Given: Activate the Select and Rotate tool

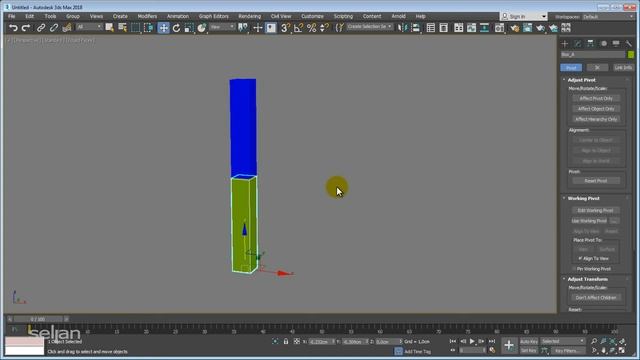Looking at the screenshot, I should (x=176, y=28).
